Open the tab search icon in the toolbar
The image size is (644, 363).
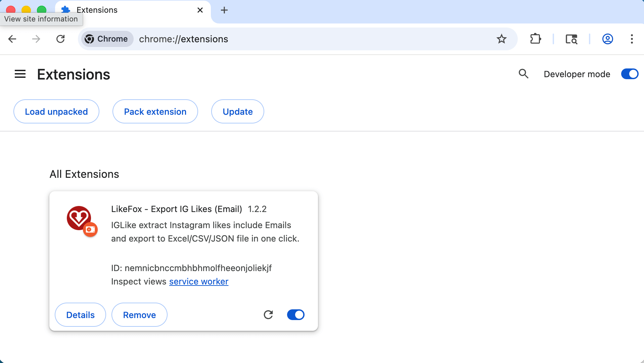(571, 39)
